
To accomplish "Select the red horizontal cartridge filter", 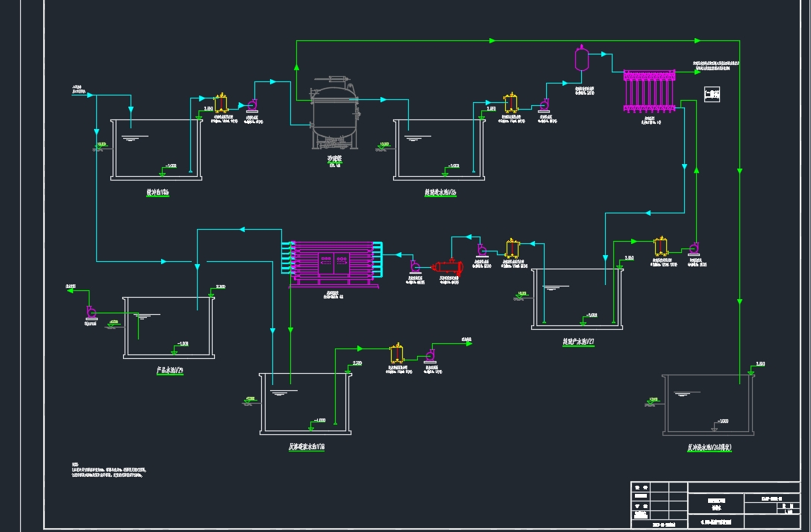I will pos(448,267).
